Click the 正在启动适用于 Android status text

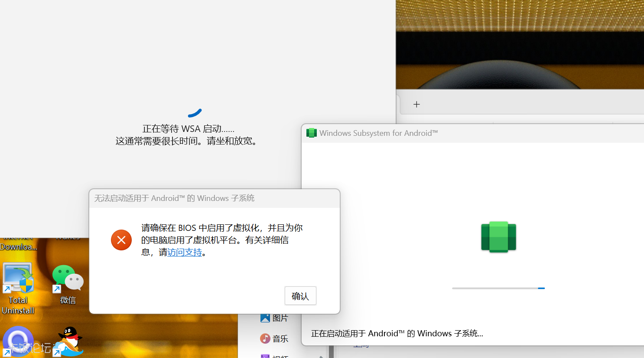397,333
